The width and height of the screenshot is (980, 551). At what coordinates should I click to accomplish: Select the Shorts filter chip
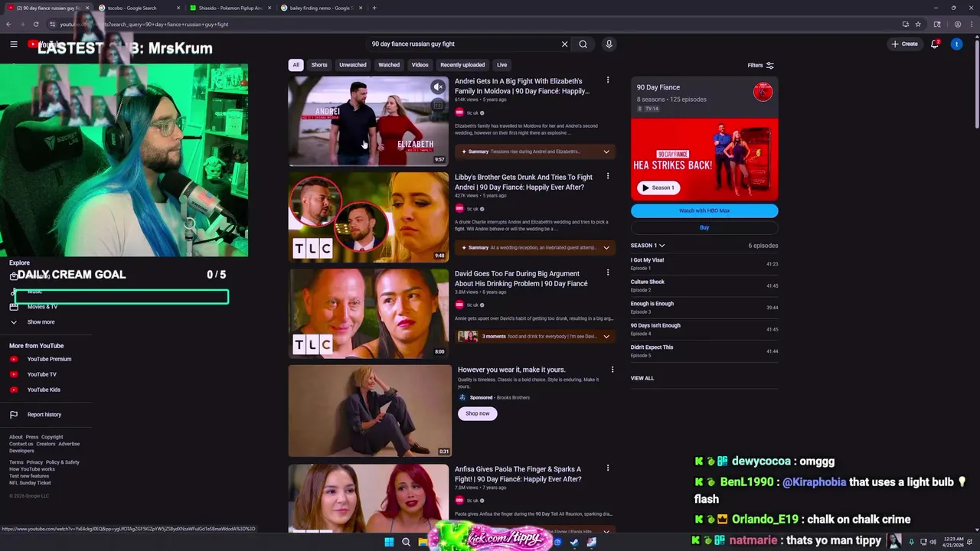pos(319,65)
